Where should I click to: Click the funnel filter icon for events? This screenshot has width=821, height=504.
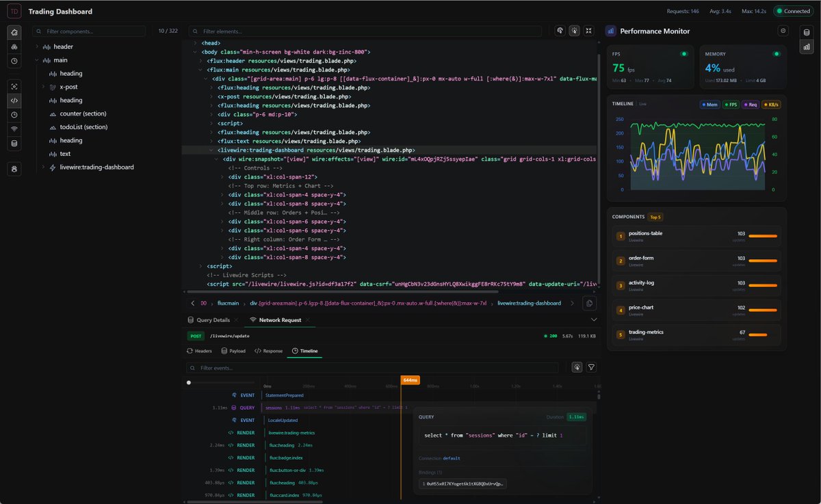coord(591,367)
